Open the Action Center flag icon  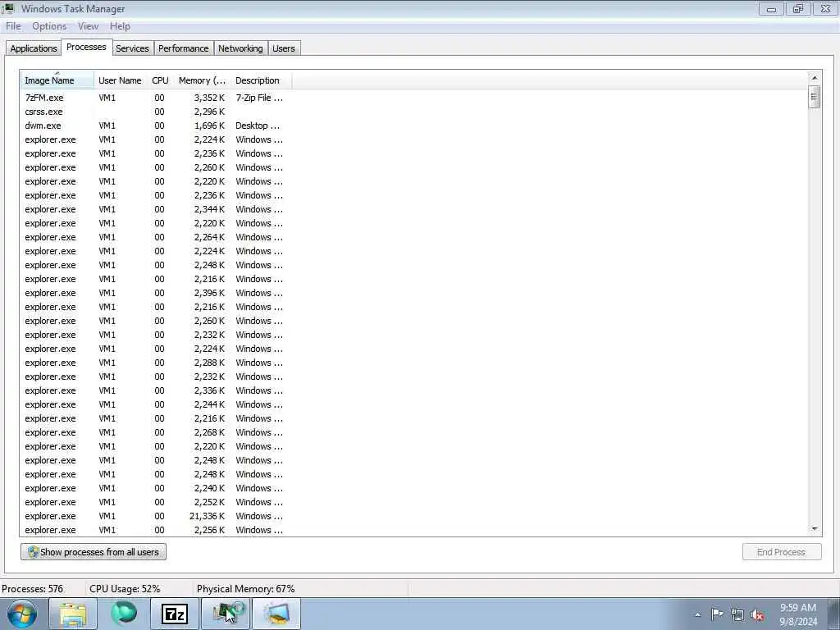[717, 614]
